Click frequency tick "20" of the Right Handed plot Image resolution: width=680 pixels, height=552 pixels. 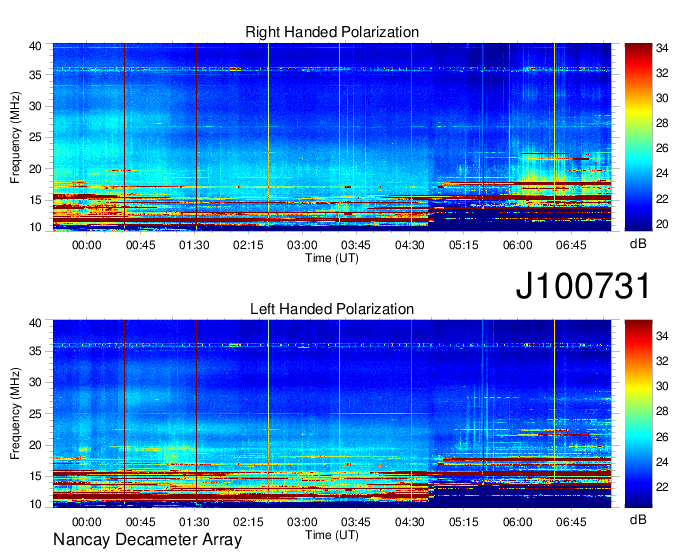tap(35, 169)
